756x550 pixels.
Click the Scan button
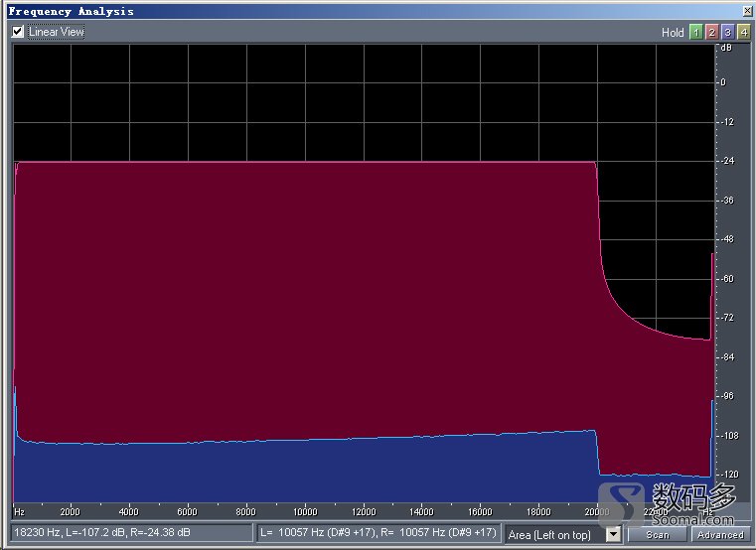[x=658, y=534]
